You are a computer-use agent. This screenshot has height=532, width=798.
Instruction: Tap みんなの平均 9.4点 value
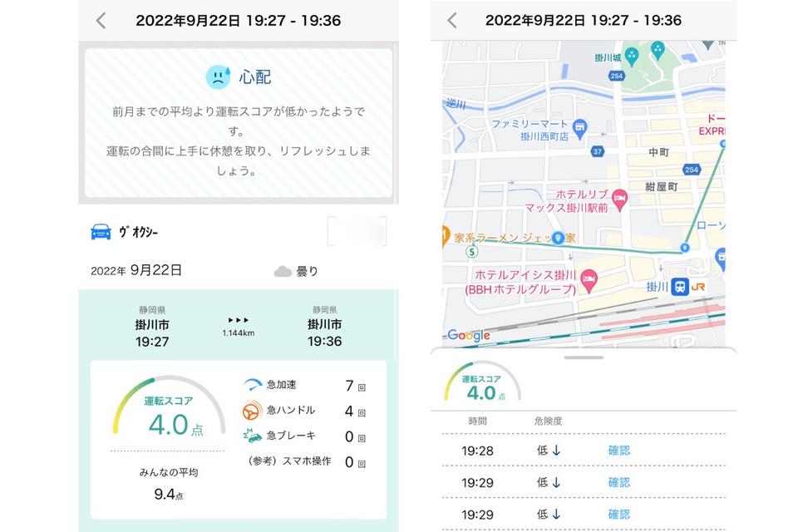pos(169,494)
